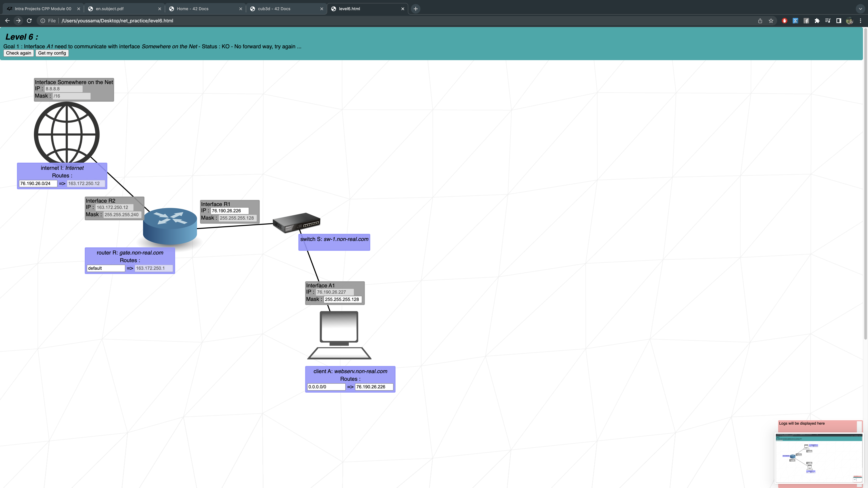Click the 'Interface Somewhere on the Net' label
The width and height of the screenshot is (868, 488).
(74, 82)
